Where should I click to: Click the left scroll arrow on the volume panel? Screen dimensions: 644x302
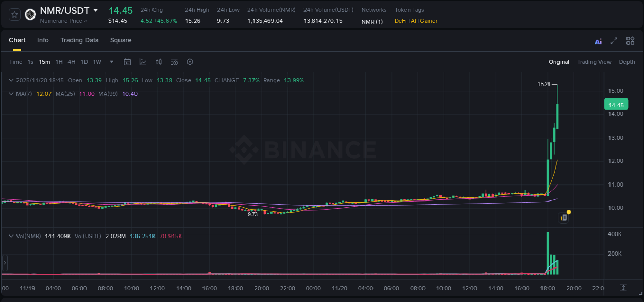[4, 263]
